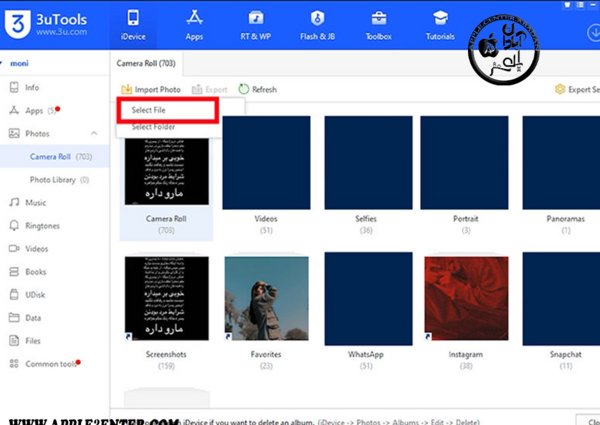Viewport: 600px width, 425px height.
Task: Open the Tutorials section
Action: pyautogui.click(x=440, y=26)
